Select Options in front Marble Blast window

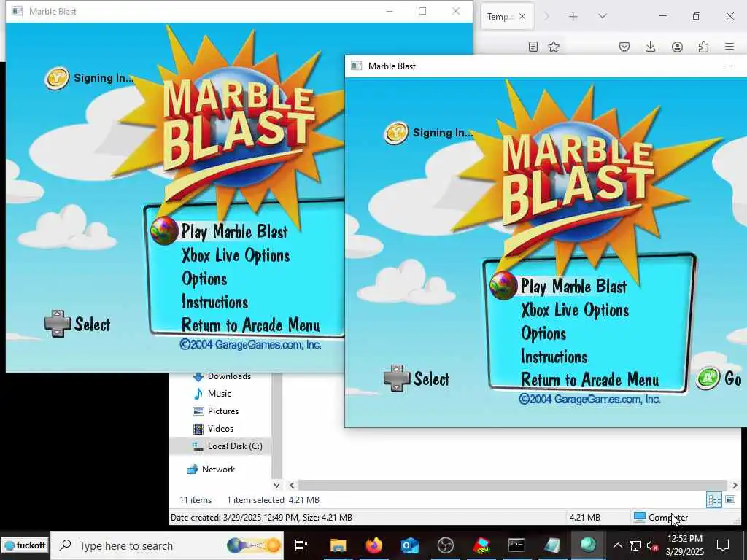pyautogui.click(x=543, y=333)
